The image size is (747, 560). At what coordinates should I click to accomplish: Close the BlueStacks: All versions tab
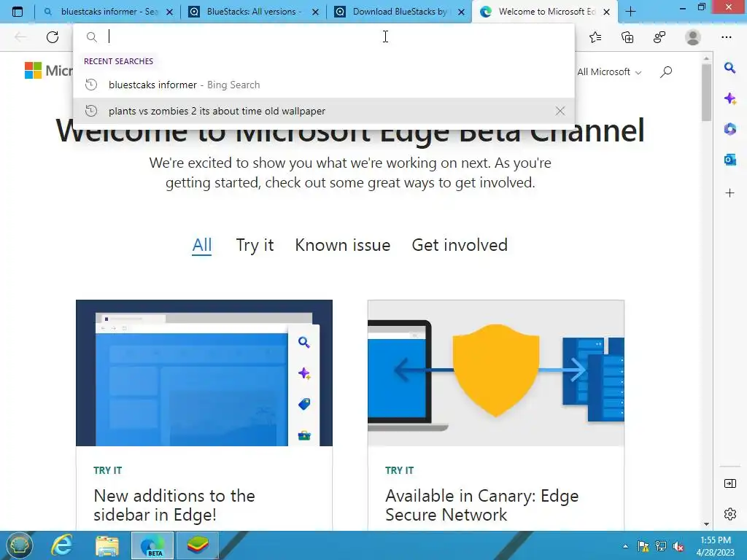pyautogui.click(x=315, y=12)
